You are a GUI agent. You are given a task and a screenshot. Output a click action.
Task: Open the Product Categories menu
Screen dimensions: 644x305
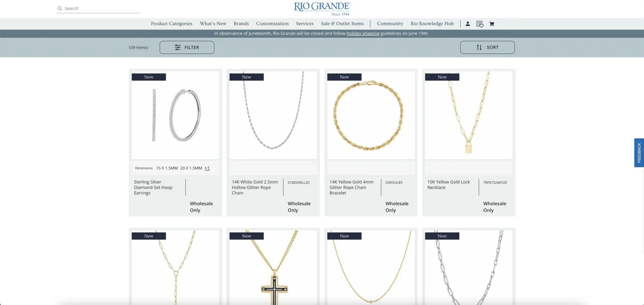[172, 24]
